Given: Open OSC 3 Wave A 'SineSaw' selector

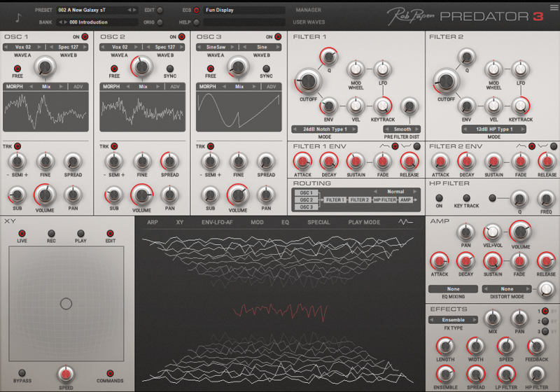Looking at the screenshot, I should (x=216, y=47).
